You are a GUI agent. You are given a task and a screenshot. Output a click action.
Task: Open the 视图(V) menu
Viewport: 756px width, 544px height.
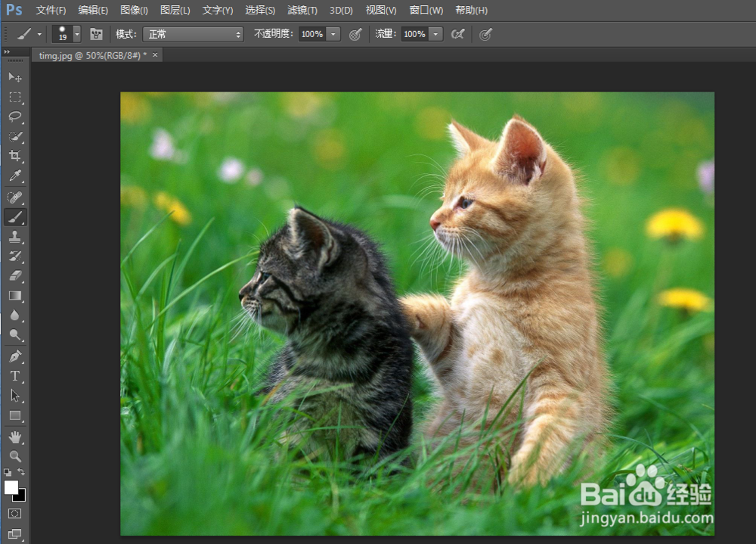click(381, 10)
